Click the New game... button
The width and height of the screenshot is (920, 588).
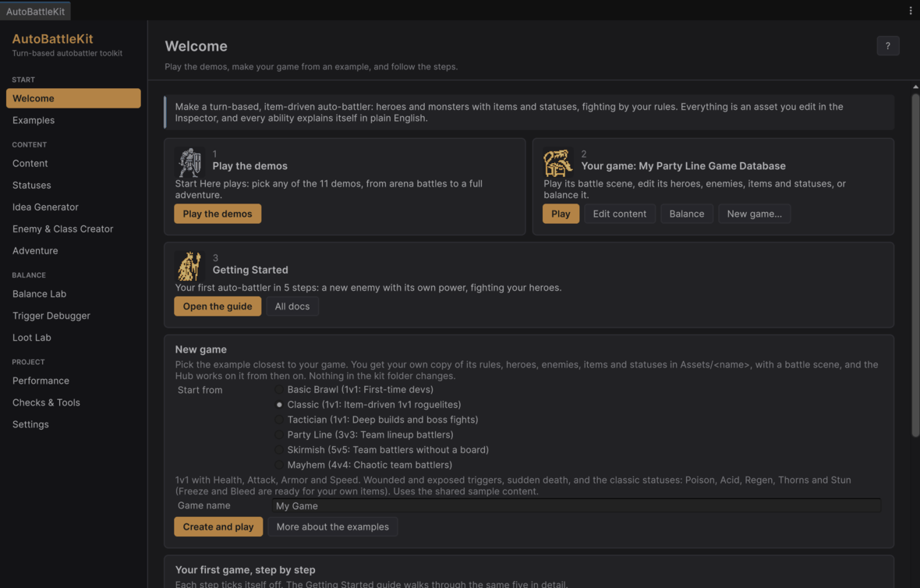(x=755, y=214)
